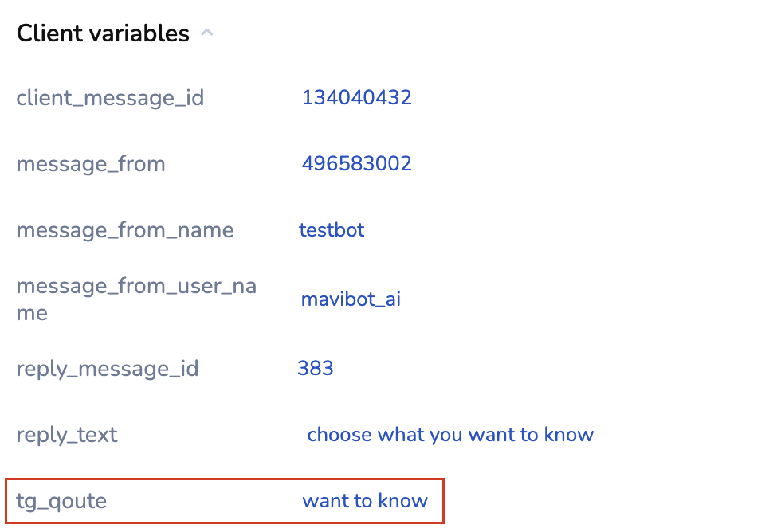The height and width of the screenshot is (532, 773).
Task: Click the reply_message_id value 383
Action: click(x=315, y=368)
